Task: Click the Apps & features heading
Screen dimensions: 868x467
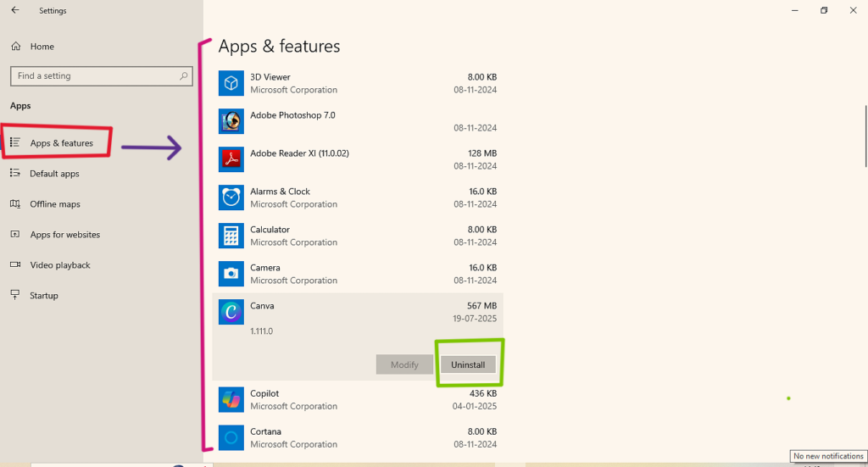Action: coord(279,46)
